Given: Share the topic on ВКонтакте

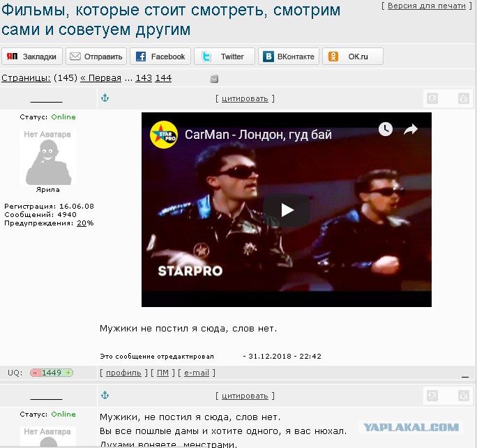Looking at the screenshot, I should pos(289,57).
